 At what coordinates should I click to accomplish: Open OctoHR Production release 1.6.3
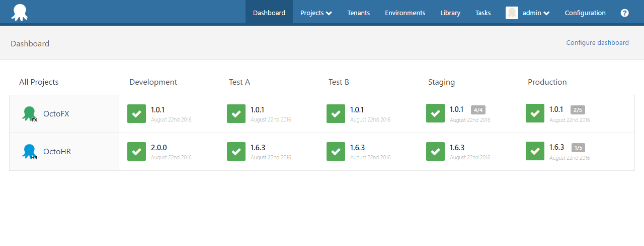[557, 148]
